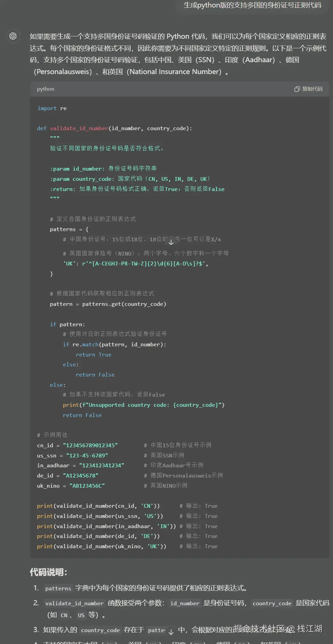Click the 'validate_id_number' inline code in item 2

[x=74, y=603]
